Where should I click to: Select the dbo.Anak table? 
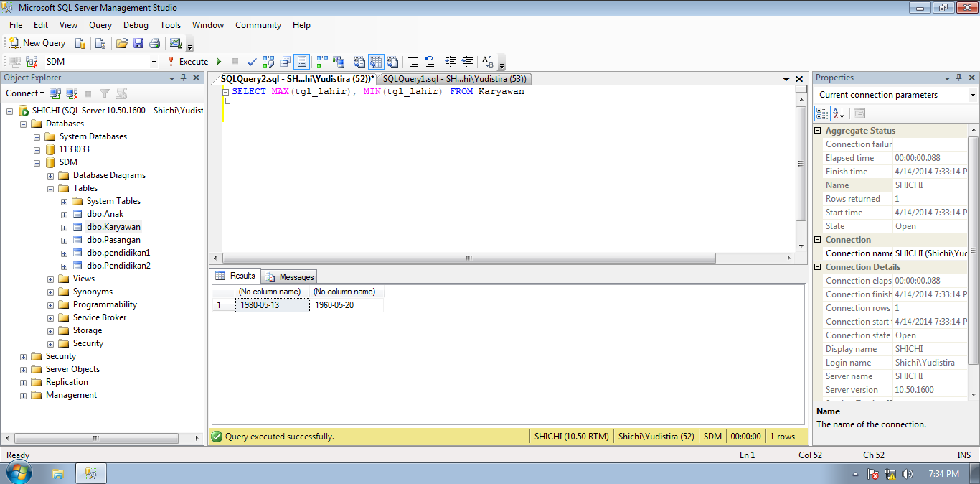coord(105,214)
